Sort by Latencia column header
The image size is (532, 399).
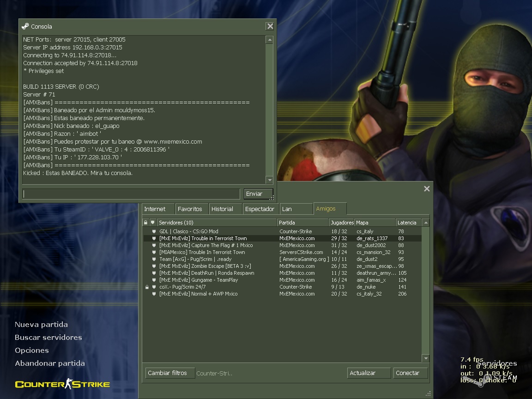click(409, 223)
